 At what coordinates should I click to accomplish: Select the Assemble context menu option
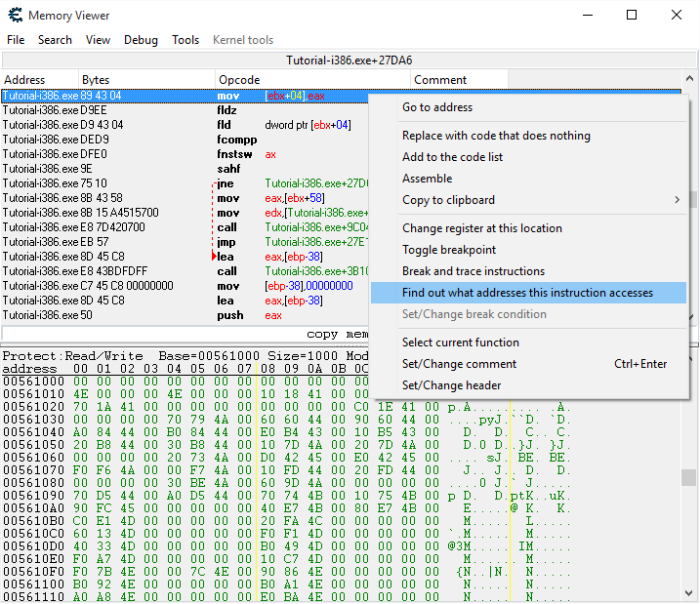(427, 179)
